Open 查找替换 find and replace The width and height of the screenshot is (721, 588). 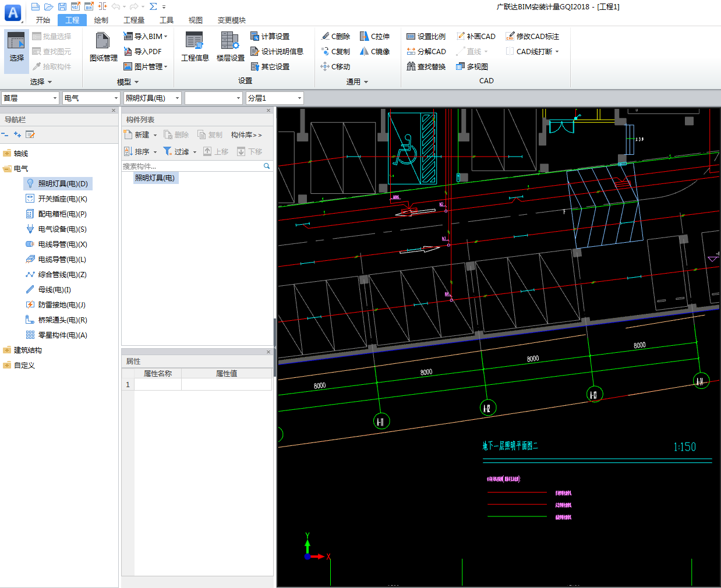[426, 66]
